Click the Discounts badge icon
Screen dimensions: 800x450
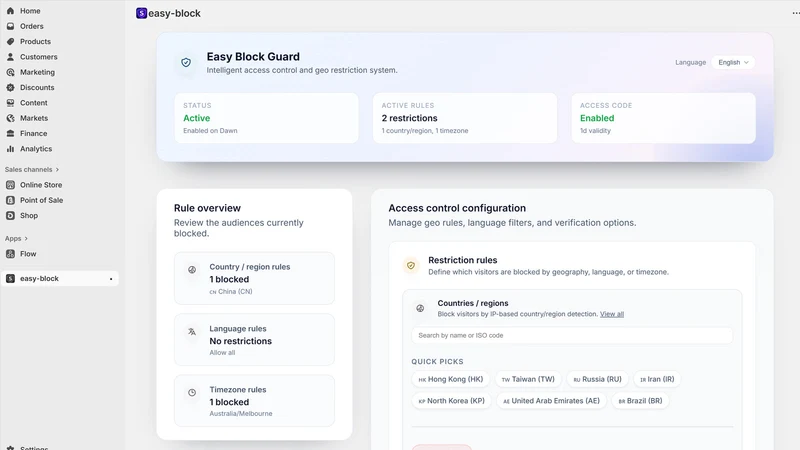[10, 87]
